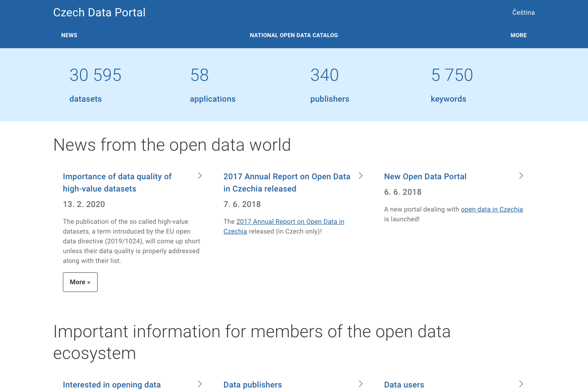588x392 pixels.
Task: Click the keywords statistic showing 5 750
Action: 452,76
